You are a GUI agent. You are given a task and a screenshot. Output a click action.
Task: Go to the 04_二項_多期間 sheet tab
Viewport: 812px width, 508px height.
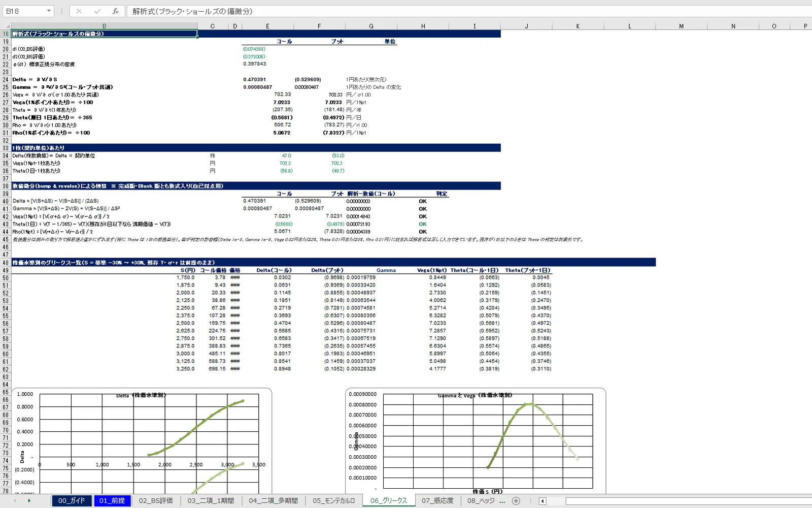point(273,501)
